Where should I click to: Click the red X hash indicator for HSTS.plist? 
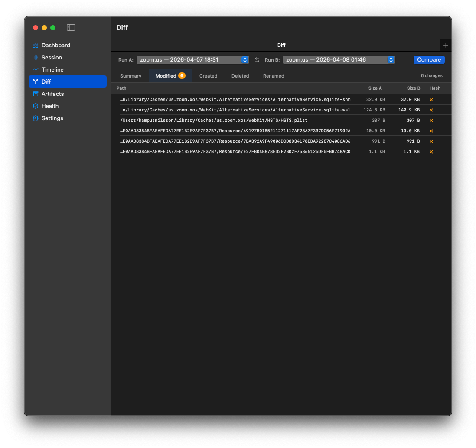pyautogui.click(x=431, y=120)
